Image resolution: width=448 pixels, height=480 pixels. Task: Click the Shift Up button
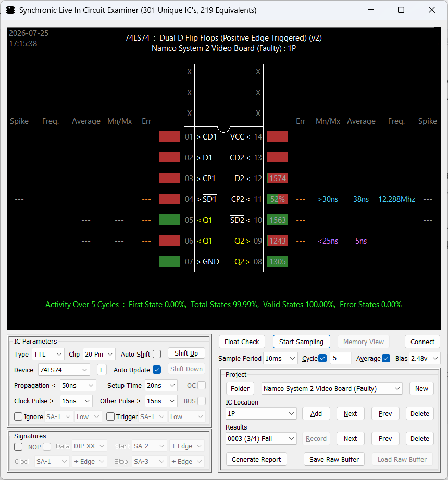pyautogui.click(x=186, y=353)
